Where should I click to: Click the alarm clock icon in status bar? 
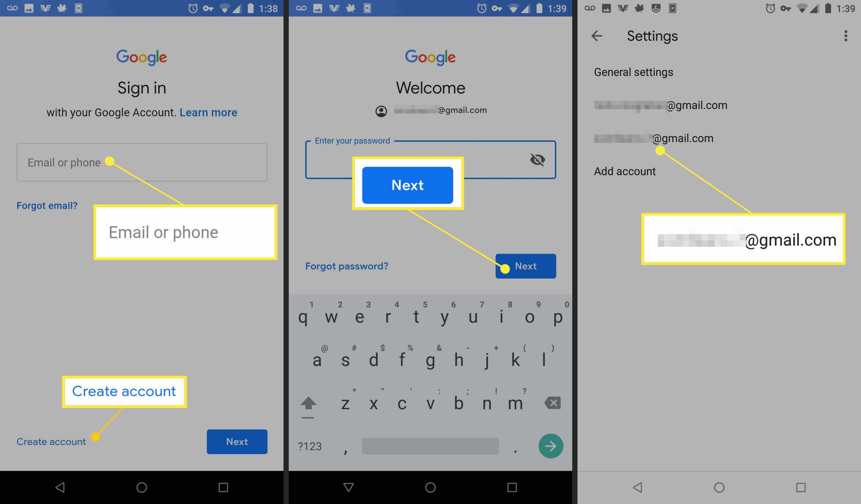point(189,8)
